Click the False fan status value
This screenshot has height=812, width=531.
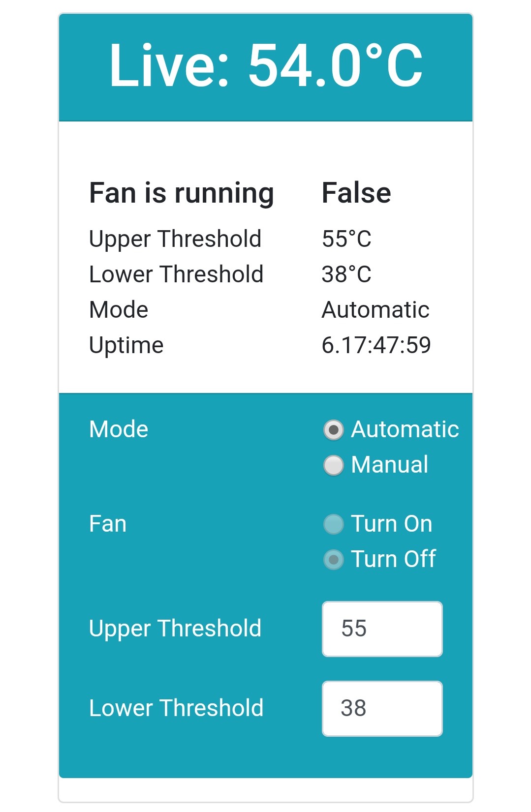click(x=356, y=192)
